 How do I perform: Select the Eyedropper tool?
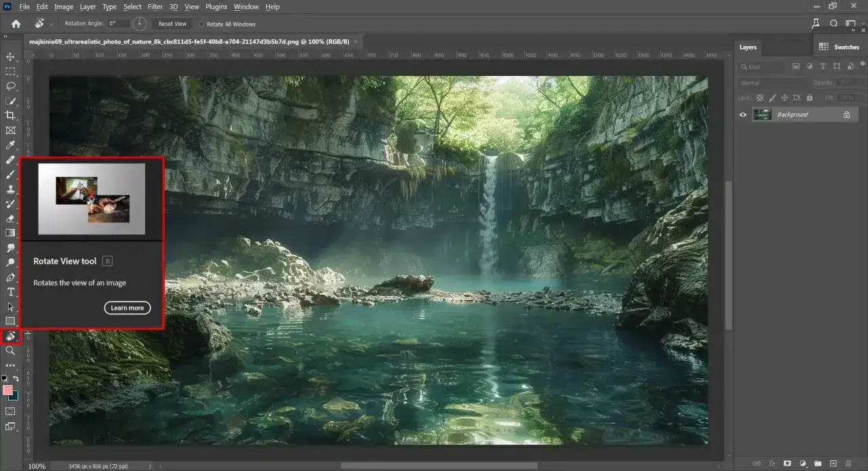tap(10, 145)
